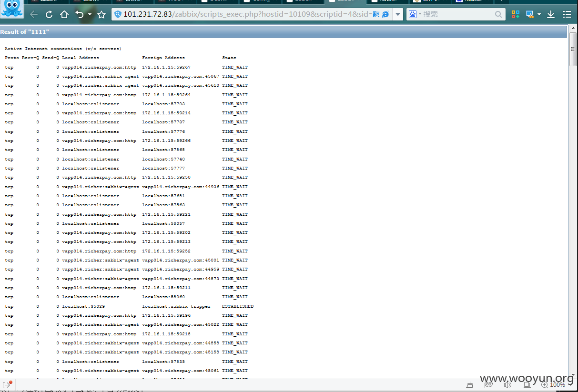
Task: Click foreign address localhost:57703
Action: tap(163, 104)
